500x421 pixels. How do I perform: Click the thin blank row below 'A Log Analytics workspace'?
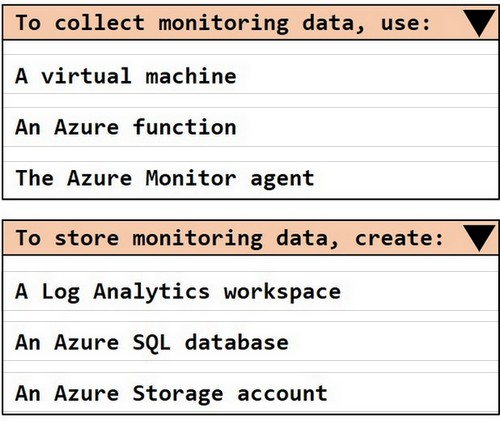click(x=250, y=316)
